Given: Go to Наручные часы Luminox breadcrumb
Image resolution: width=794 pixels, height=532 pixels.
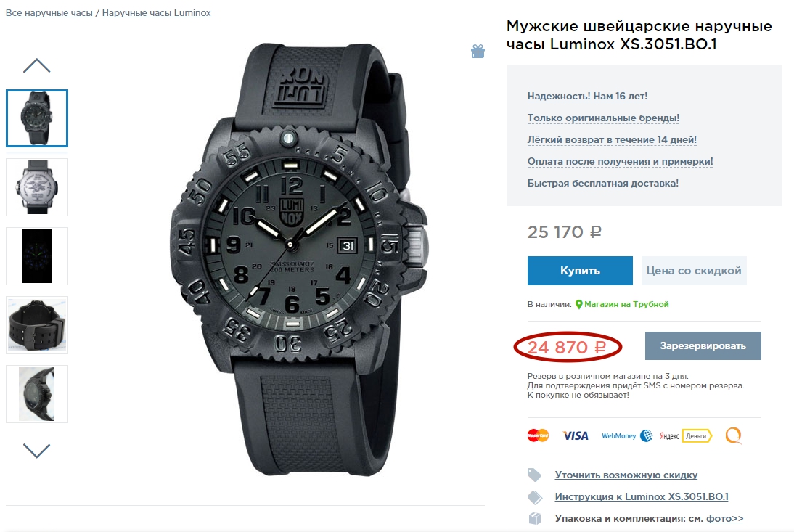Looking at the screenshot, I should 156,13.
